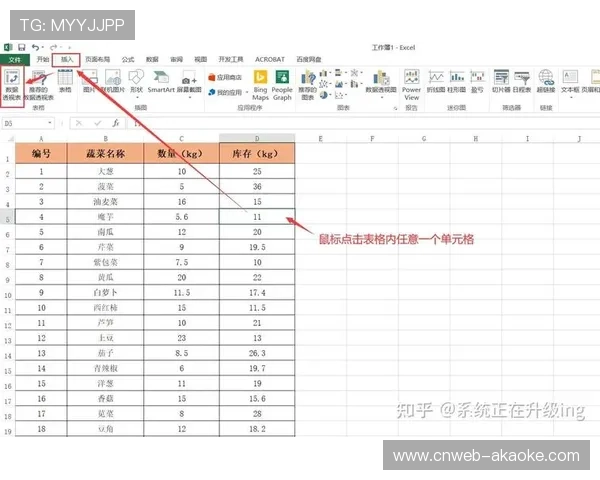Click cell containing 油麦菜
600x480 pixels.
(x=105, y=202)
